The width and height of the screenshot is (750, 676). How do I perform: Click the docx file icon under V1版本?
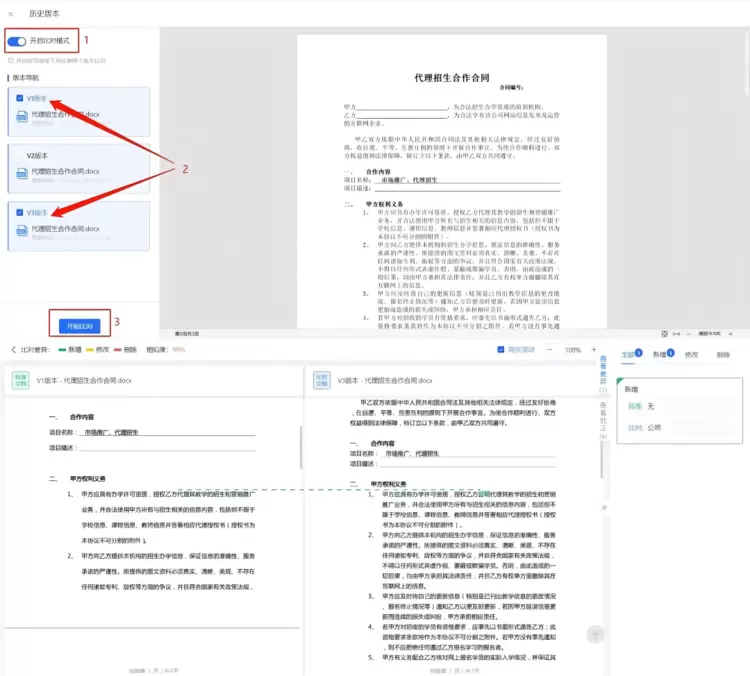[x=22, y=115]
